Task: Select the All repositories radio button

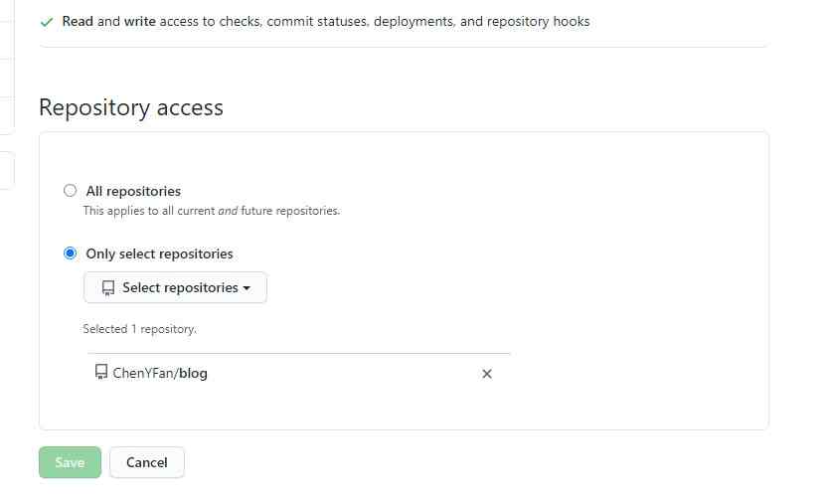Action: tap(70, 190)
